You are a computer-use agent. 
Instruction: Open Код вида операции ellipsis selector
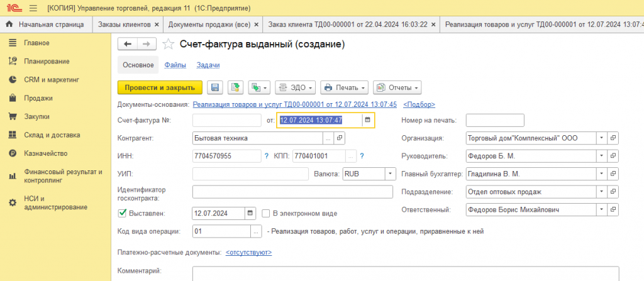(x=256, y=232)
